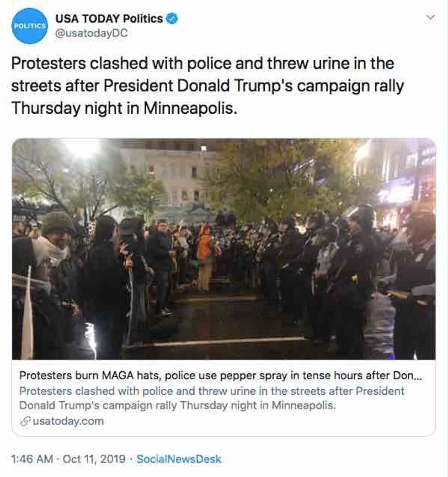Click the blue verified badge checkmark
Screen dimensions: 448x477
click(172, 19)
